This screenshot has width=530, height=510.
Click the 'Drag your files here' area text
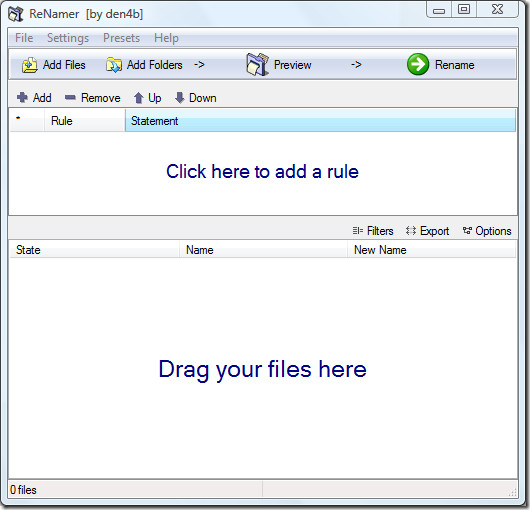tap(263, 370)
